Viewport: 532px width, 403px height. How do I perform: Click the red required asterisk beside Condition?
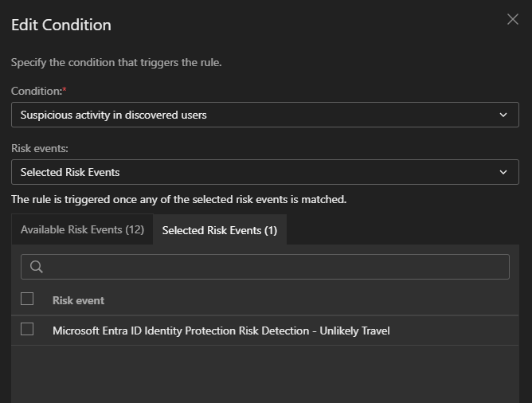pos(65,90)
